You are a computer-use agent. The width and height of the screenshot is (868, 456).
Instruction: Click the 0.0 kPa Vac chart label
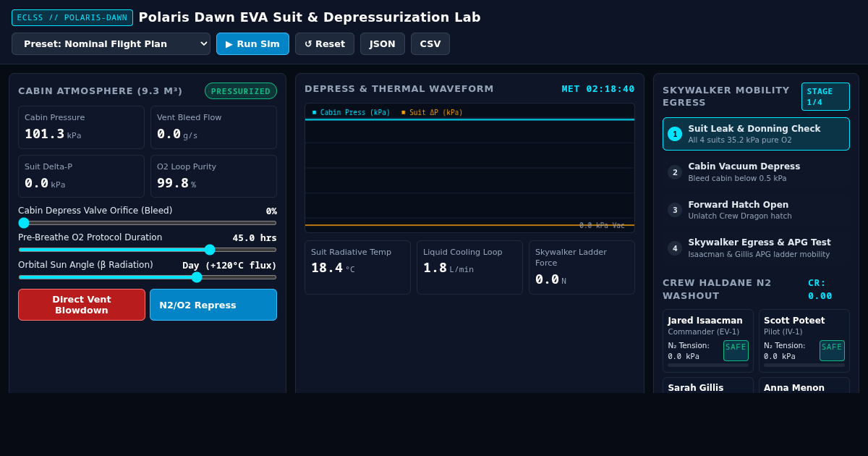tap(602, 226)
